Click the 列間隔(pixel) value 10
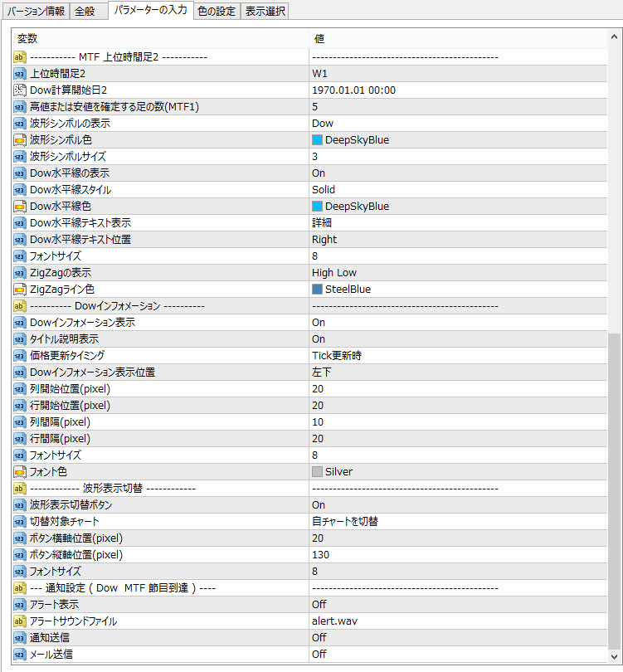 point(318,422)
